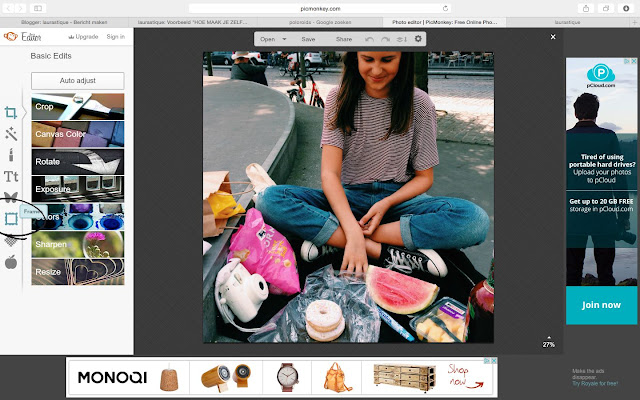Click the Try Royale for free link
The width and height of the screenshot is (640, 400).
click(595, 383)
